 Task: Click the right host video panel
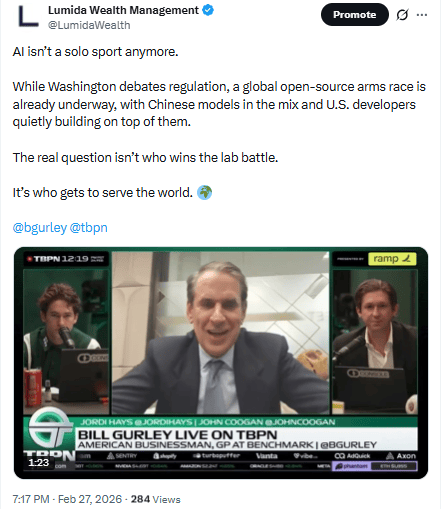pyautogui.click(x=375, y=342)
